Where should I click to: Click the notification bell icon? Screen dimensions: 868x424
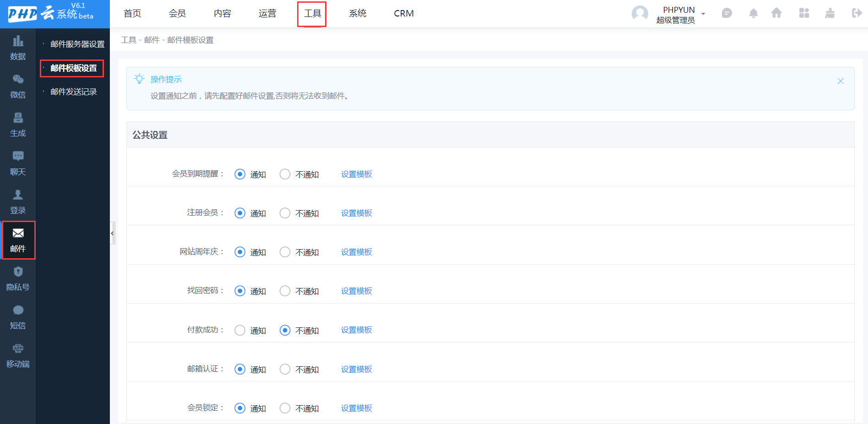tap(753, 13)
